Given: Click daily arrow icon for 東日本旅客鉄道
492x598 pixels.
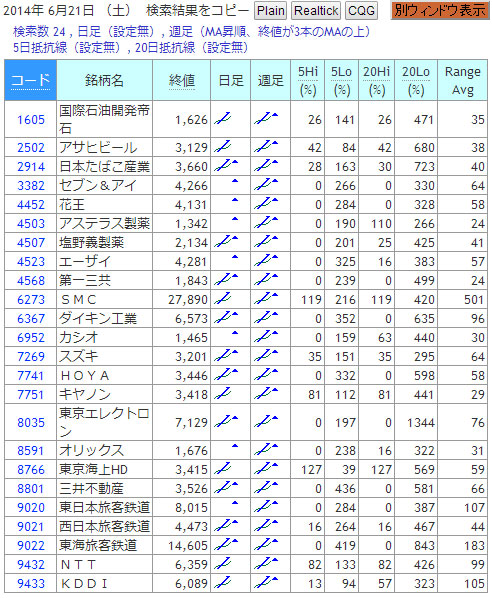Looking at the screenshot, I should click(235, 503).
